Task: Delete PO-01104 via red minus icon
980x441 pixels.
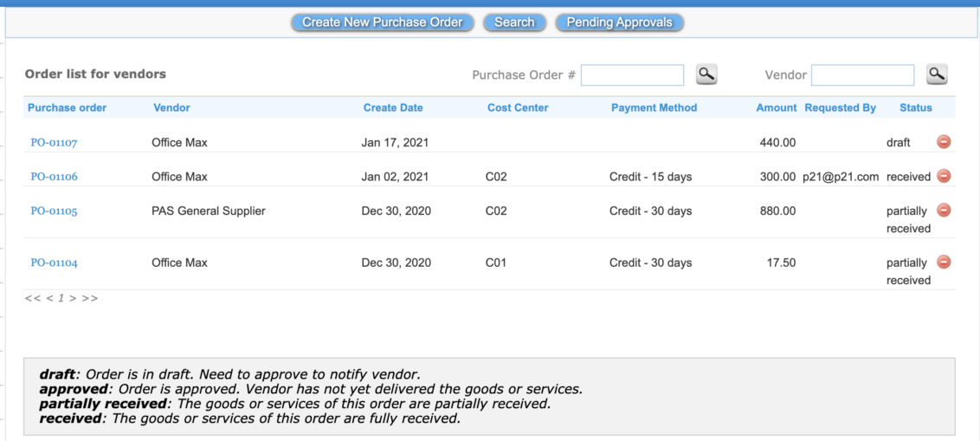Action: pos(944,263)
